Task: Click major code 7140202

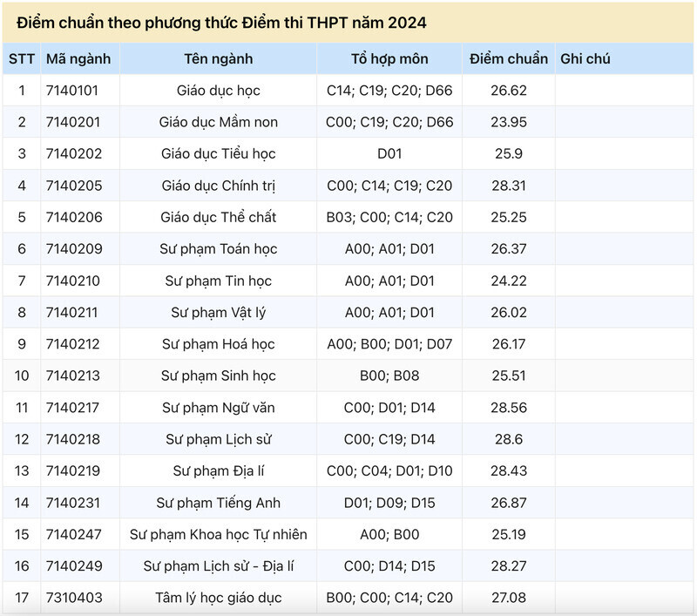Action: coord(74,154)
